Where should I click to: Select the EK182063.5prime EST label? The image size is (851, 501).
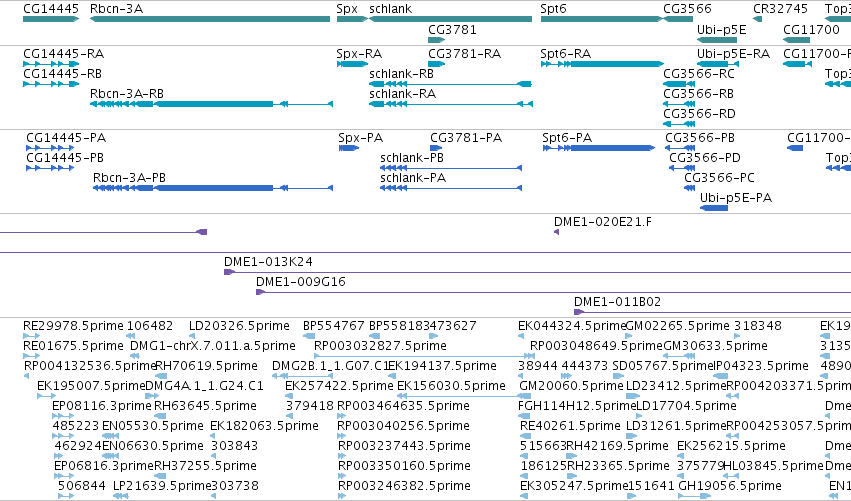[x=264, y=427]
